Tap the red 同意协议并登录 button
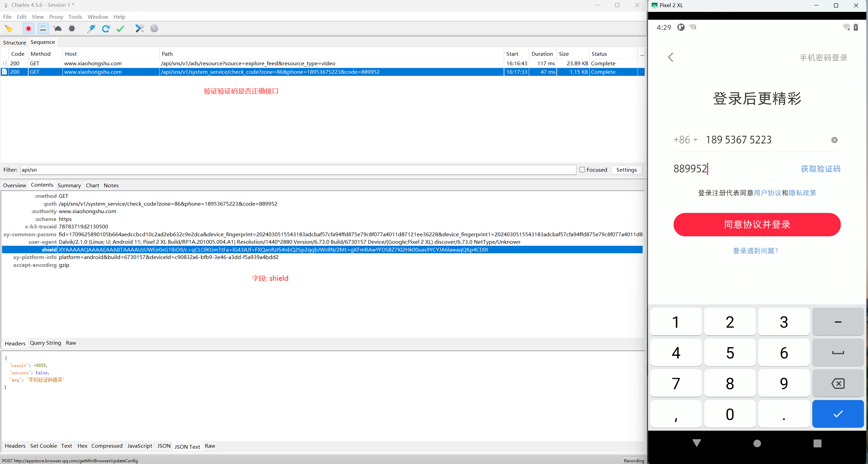 click(757, 225)
